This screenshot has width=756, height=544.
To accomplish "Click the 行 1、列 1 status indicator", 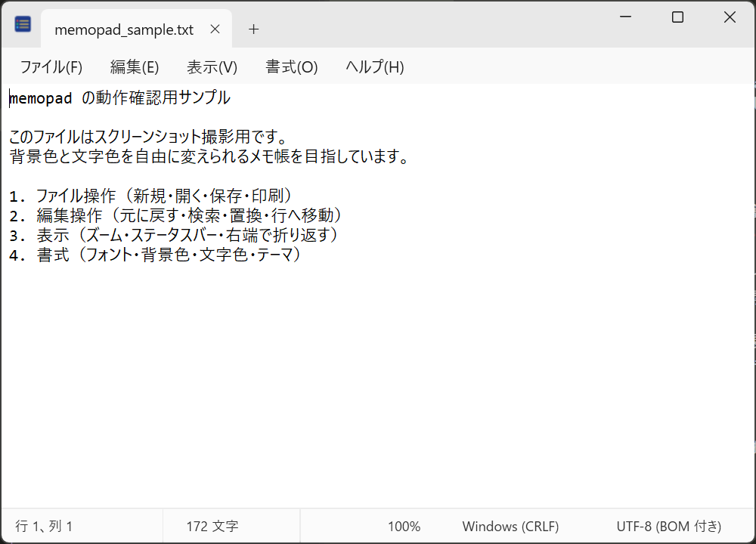I will (x=44, y=526).
